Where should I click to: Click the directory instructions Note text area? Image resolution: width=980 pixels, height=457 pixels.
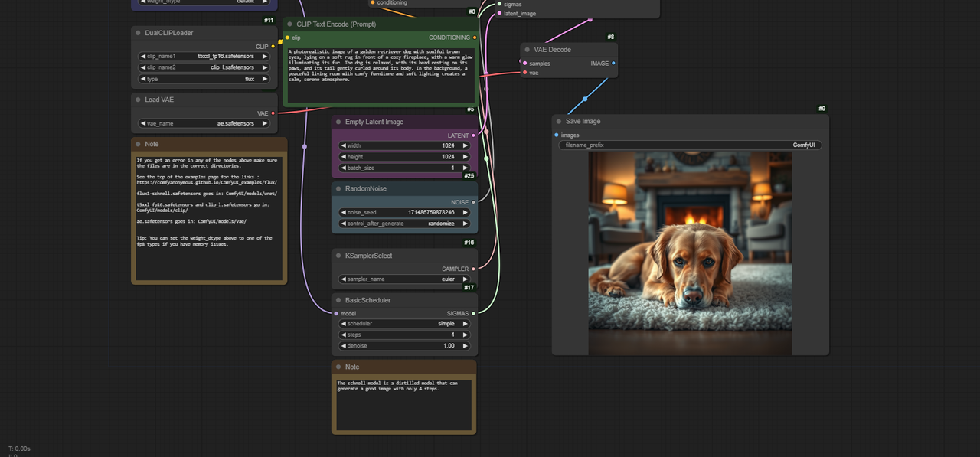(209, 217)
